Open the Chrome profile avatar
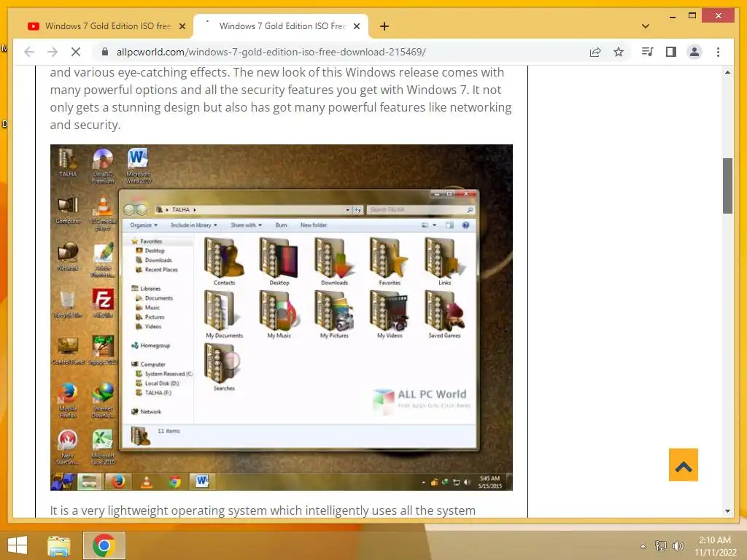The width and height of the screenshot is (747, 560). coord(694,52)
